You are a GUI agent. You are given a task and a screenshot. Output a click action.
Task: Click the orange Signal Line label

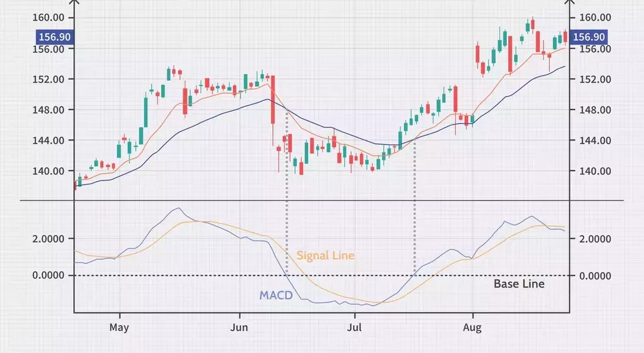(x=325, y=255)
